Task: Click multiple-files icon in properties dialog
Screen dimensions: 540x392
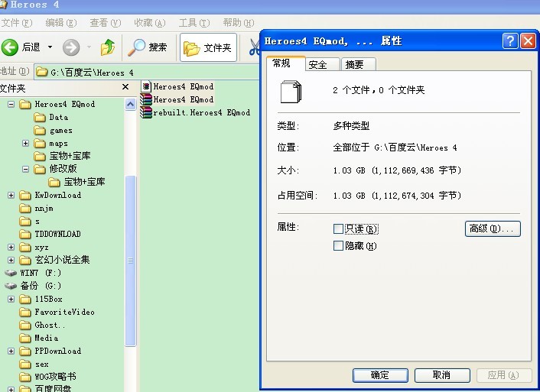Action: pos(291,92)
